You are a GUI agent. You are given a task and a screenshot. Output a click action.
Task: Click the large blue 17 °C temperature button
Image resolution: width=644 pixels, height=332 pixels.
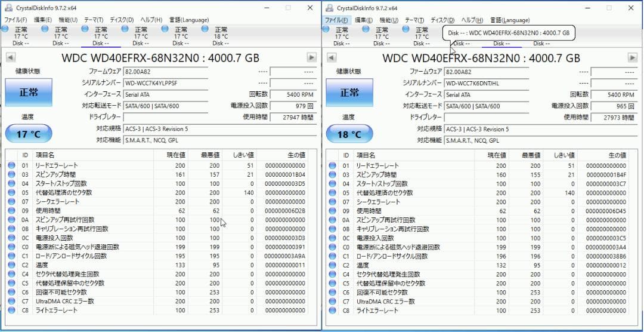[29, 134]
